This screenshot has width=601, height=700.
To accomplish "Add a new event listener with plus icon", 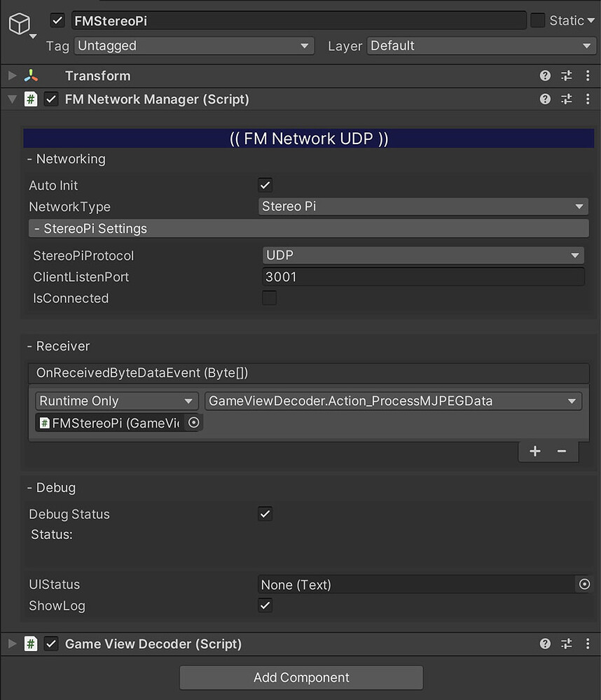I will coord(535,451).
